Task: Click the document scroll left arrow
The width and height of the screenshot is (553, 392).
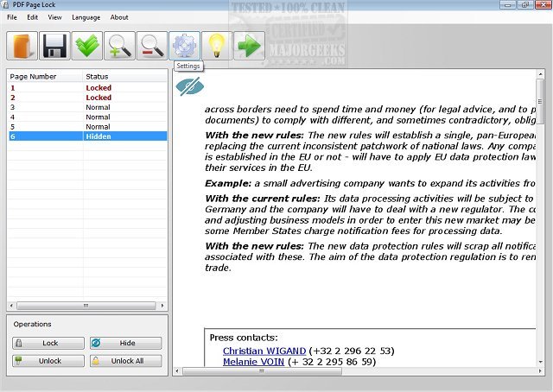Action: click(x=177, y=371)
